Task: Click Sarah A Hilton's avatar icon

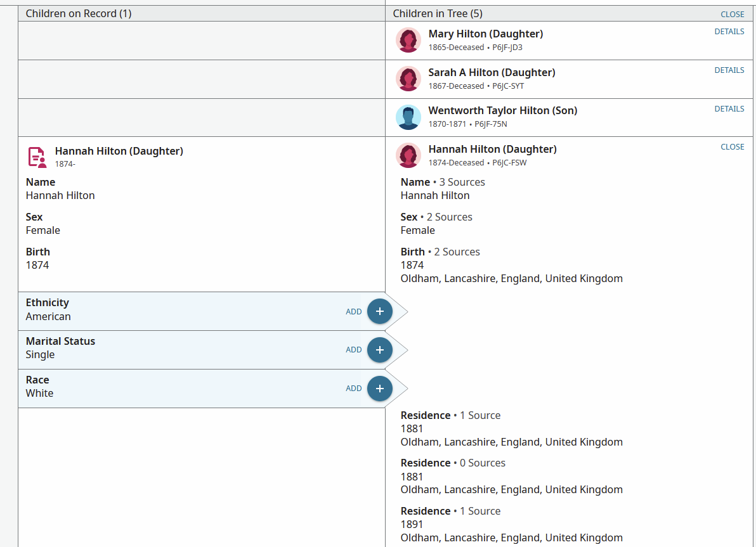Action: pos(408,79)
